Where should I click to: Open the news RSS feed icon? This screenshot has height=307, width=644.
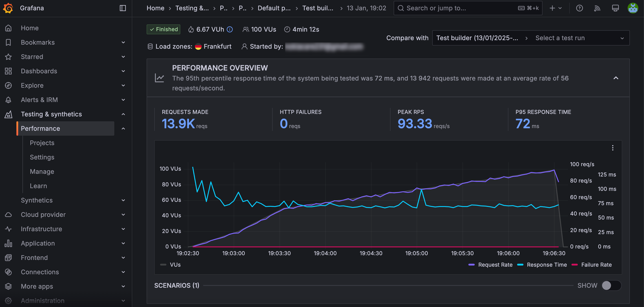coord(597,8)
